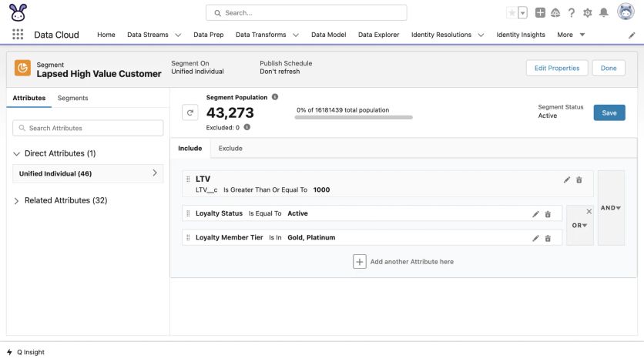Collapse the Direct Attributes section
The height and width of the screenshot is (362, 644).
click(x=16, y=154)
